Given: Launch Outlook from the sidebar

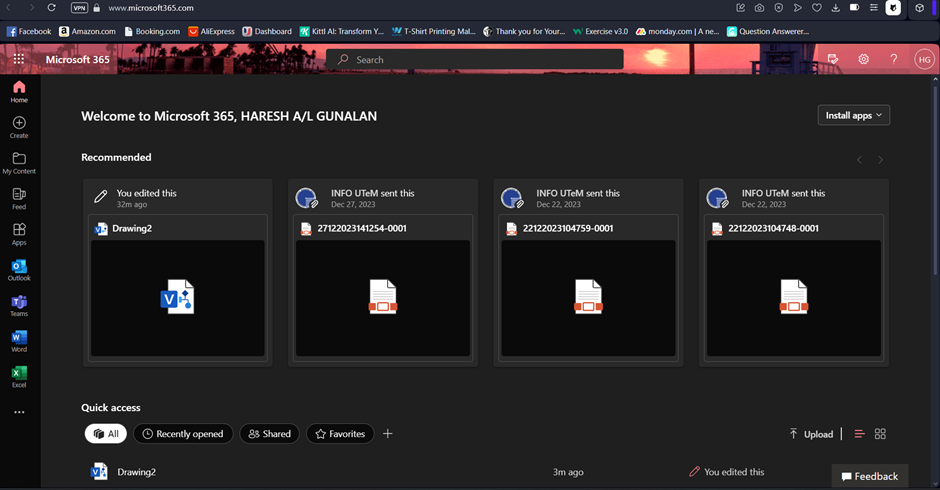Looking at the screenshot, I should point(19,270).
